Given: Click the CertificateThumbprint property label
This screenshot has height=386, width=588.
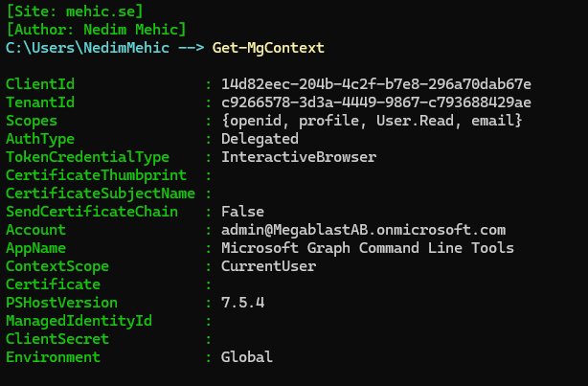Looking at the screenshot, I should pyautogui.click(x=95, y=175).
